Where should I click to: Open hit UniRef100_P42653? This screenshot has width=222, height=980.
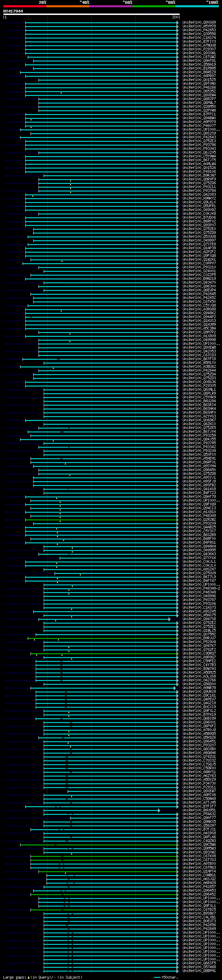[199, 30]
